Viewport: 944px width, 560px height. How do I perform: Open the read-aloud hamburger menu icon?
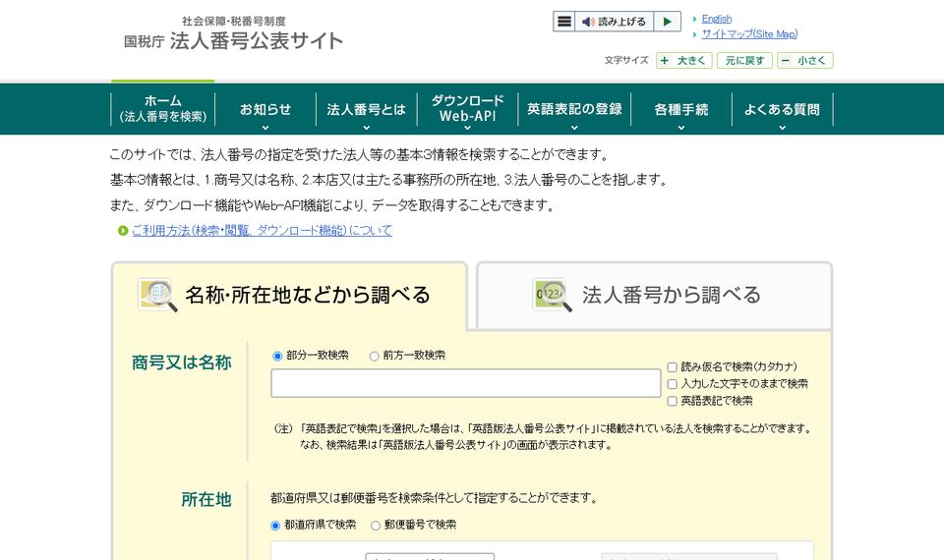[564, 22]
